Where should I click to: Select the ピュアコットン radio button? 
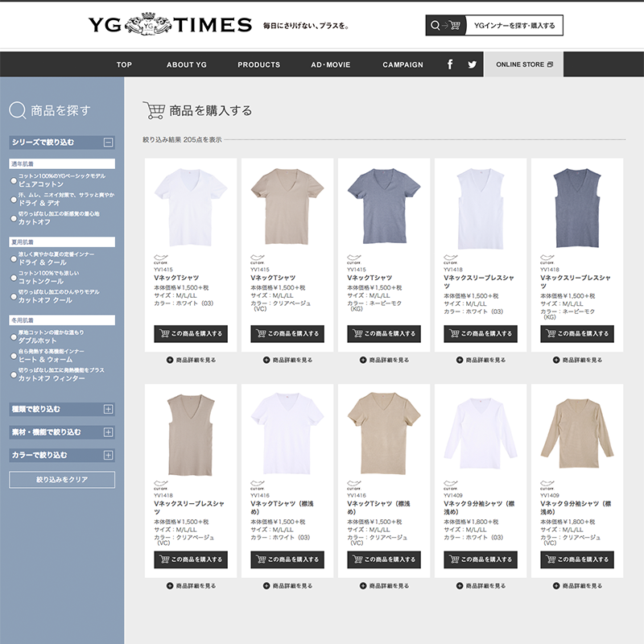pos(13,181)
